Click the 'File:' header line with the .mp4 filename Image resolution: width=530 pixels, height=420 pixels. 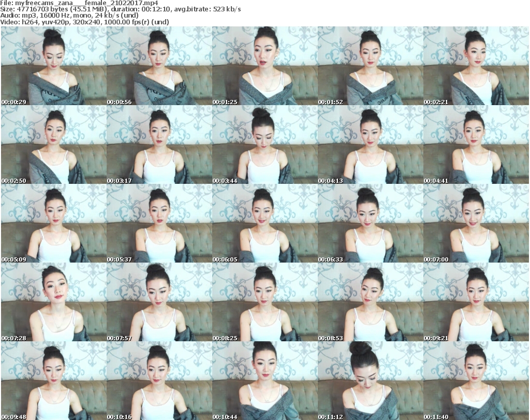[79, 3]
